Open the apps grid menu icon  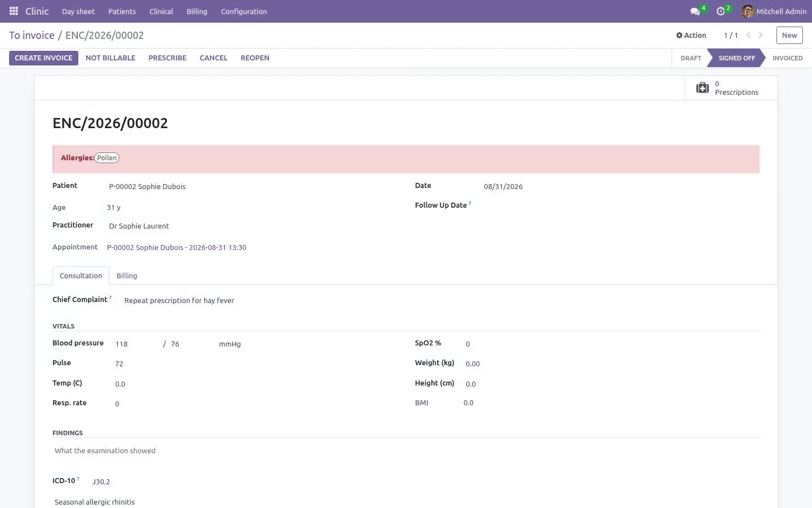click(14, 11)
